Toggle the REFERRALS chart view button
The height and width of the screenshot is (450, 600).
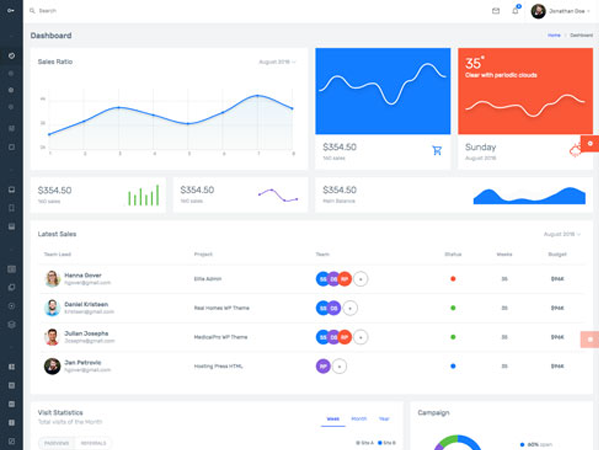93,443
